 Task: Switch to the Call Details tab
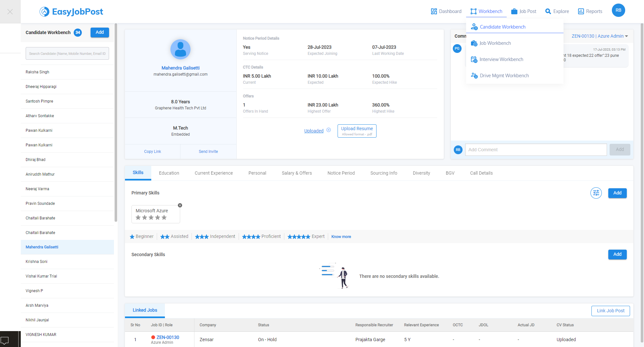click(x=481, y=173)
